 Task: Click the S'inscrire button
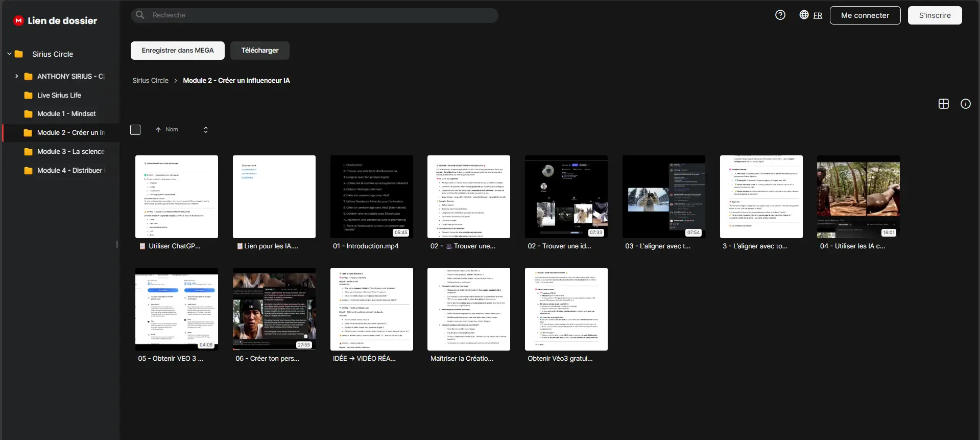935,15
